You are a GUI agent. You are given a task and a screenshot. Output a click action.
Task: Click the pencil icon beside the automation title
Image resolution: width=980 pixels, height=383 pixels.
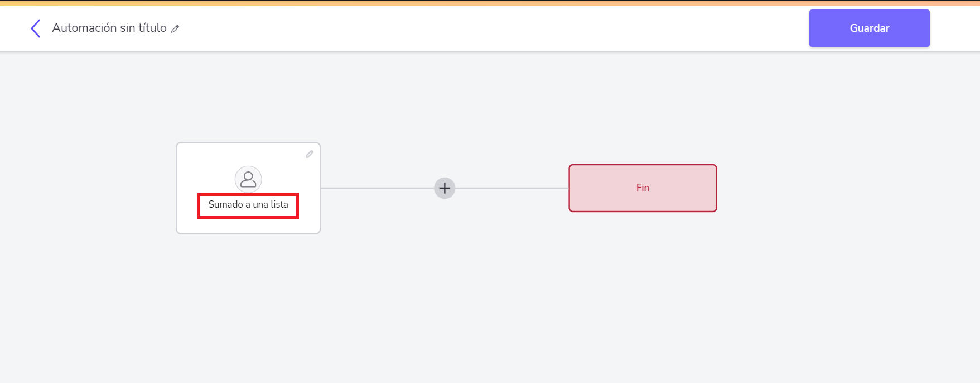click(175, 29)
